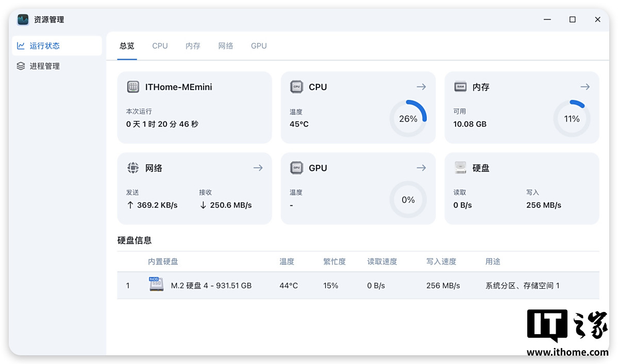The height and width of the screenshot is (364, 618).
Task: Select 运行状态 in the sidebar
Action: [44, 46]
